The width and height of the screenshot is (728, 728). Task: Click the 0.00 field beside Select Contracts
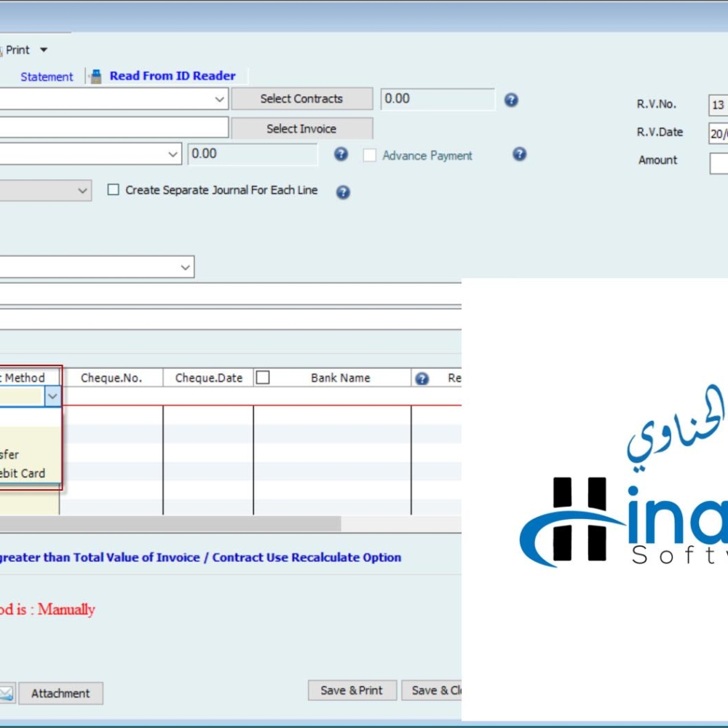point(438,99)
